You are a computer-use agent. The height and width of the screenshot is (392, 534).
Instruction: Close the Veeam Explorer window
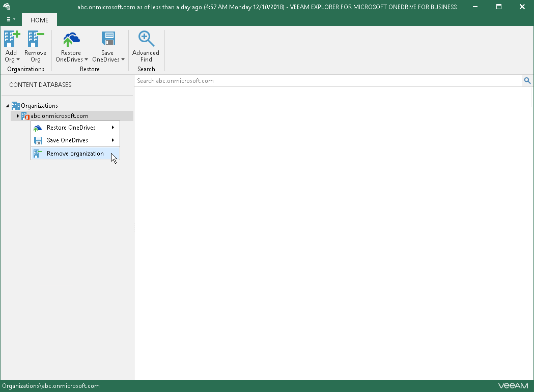pyautogui.click(x=522, y=7)
